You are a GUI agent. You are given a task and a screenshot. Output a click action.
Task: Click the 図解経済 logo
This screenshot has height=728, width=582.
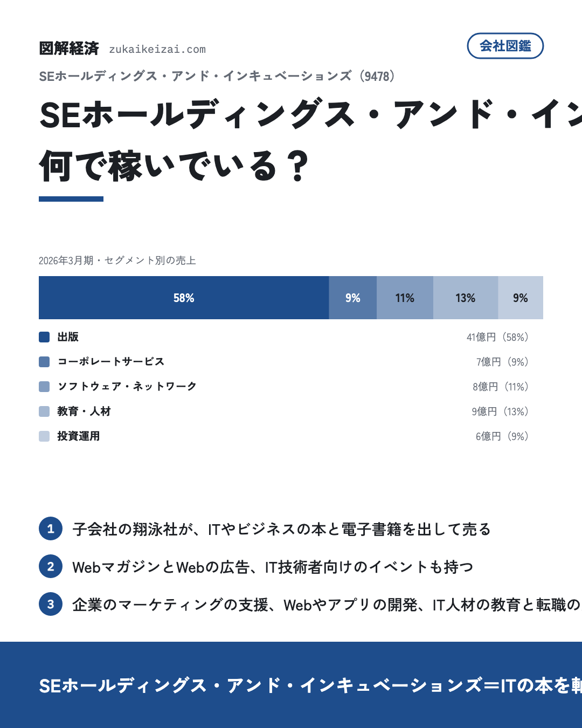click(x=69, y=49)
